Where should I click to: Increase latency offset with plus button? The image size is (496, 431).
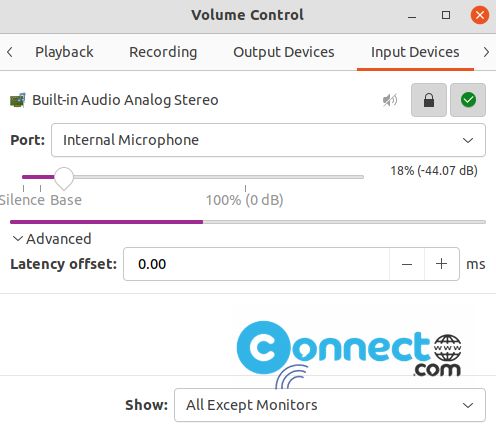pyautogui.click(x=442, y=264)
